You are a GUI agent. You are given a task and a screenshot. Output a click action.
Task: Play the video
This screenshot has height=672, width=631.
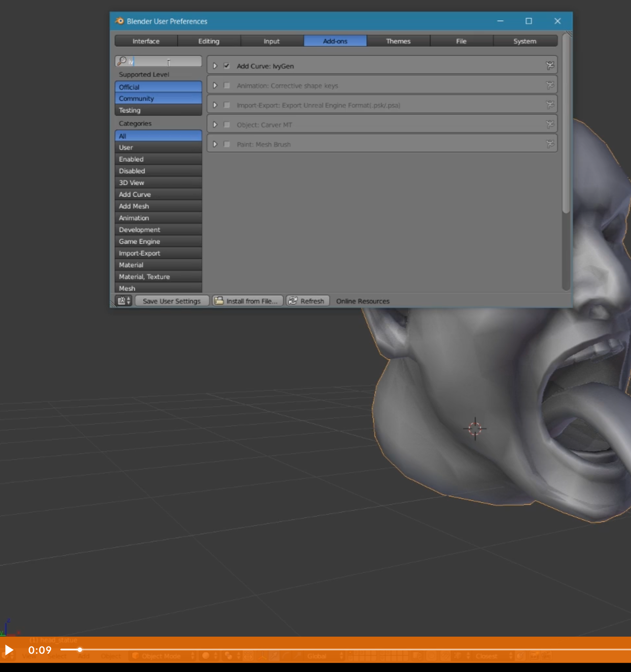(x=9, y=650)
